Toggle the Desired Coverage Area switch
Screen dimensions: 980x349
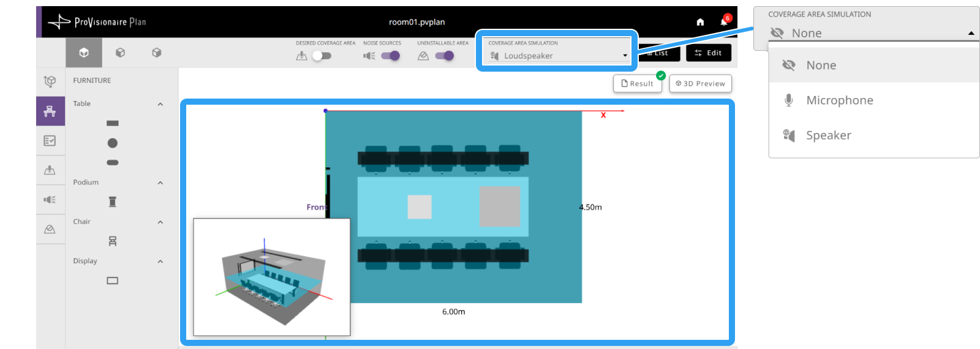(x=322, y=56)
